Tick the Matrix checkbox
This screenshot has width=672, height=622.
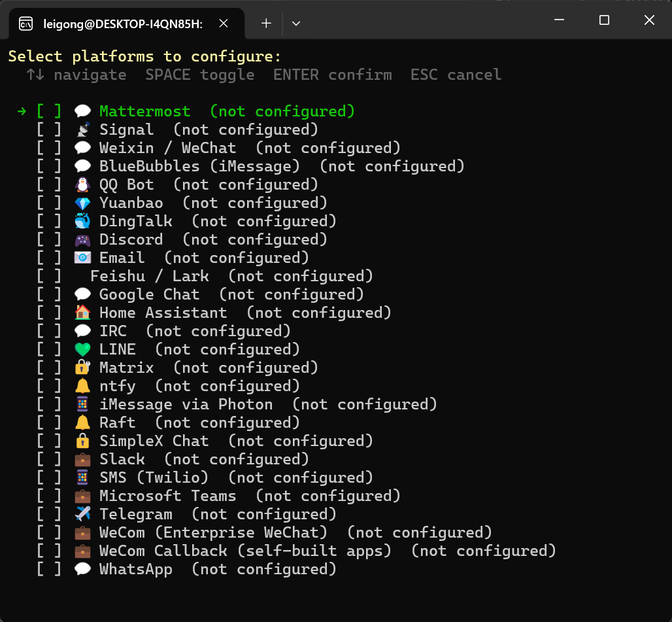(x=49, y=368)
